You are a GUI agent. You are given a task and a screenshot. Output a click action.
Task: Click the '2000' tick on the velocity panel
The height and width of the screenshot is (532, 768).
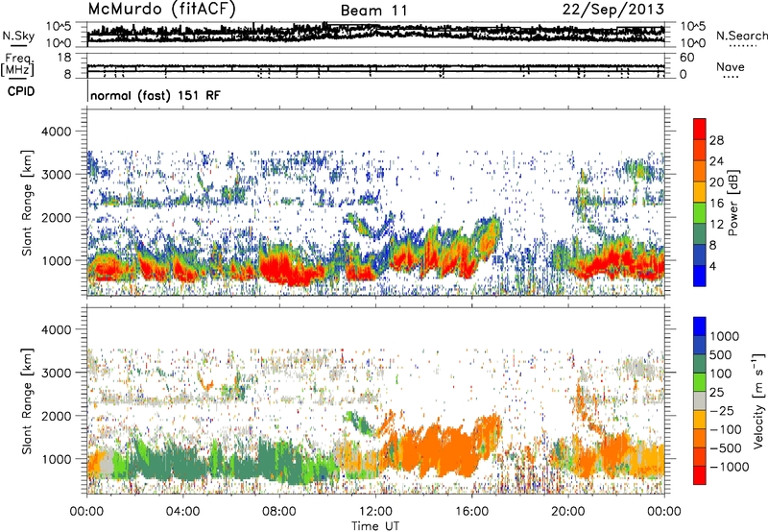57,416
